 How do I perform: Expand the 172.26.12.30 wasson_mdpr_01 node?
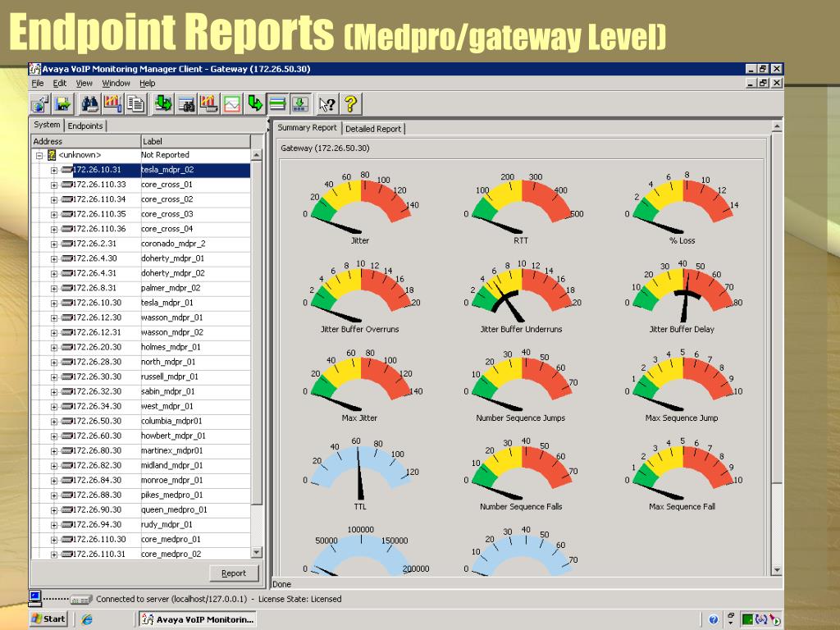pos(54,318)
